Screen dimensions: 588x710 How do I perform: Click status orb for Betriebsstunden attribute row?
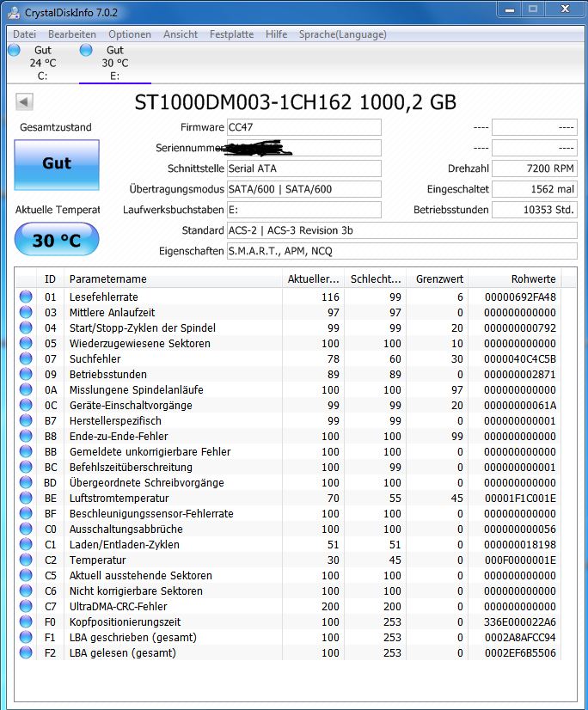click(26, 374)
